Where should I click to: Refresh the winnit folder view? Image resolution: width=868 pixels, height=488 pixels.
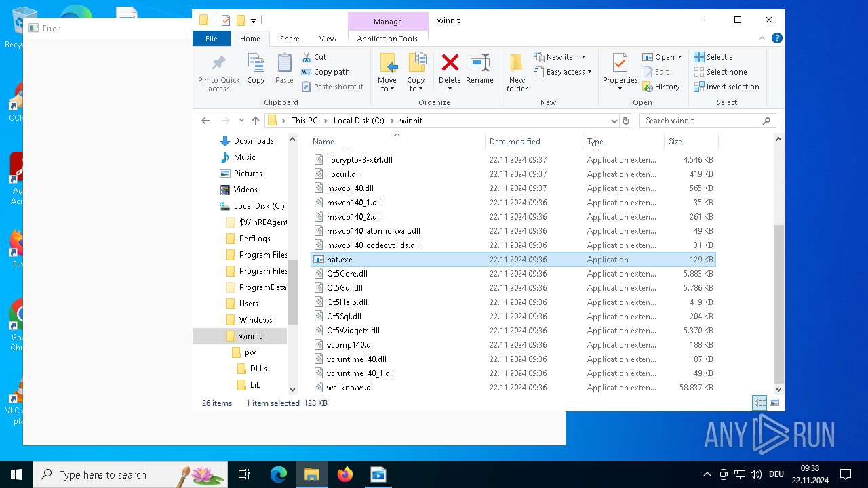pos(626,121)
